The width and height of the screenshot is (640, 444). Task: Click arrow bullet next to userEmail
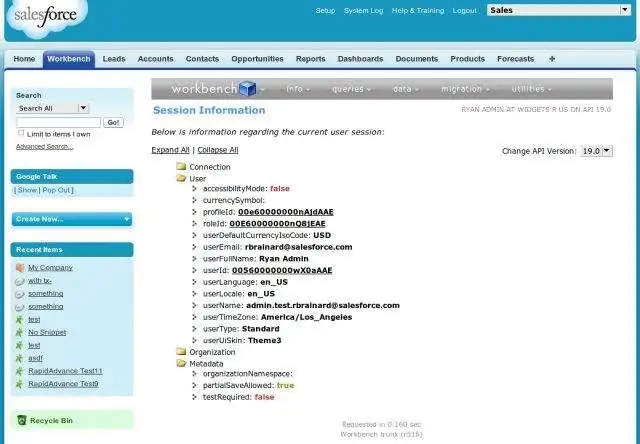coord(195,247)
